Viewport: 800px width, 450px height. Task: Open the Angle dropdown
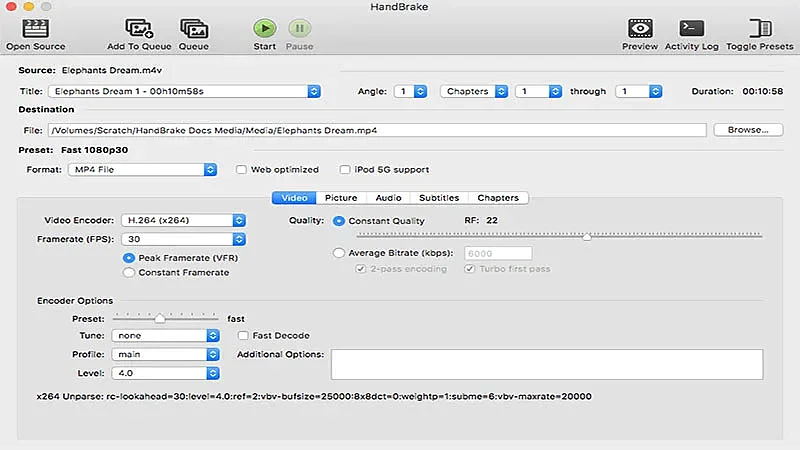[x=410, y=91]
